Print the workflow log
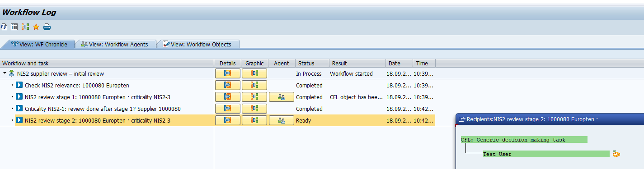The width and height of the screenshot is (644, 169). (x=47, y=27)
